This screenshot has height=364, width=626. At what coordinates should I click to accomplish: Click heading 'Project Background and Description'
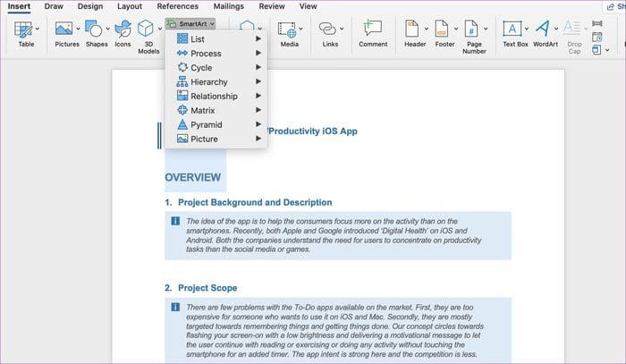[255, 202]
